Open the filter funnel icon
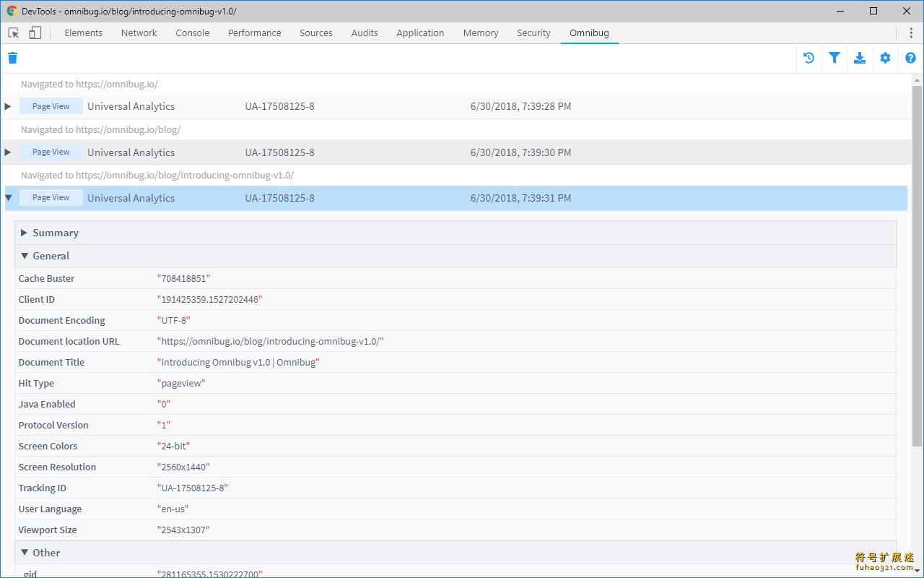This screenshot has width=924, height=578. pyautogui.click(x=834, y=59)
